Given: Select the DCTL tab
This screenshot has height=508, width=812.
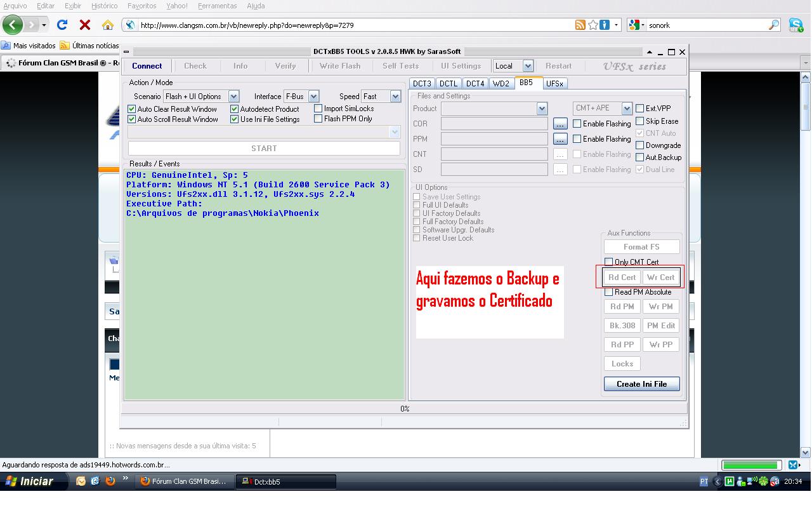Looking at the screenshot, I should (449, 84).
